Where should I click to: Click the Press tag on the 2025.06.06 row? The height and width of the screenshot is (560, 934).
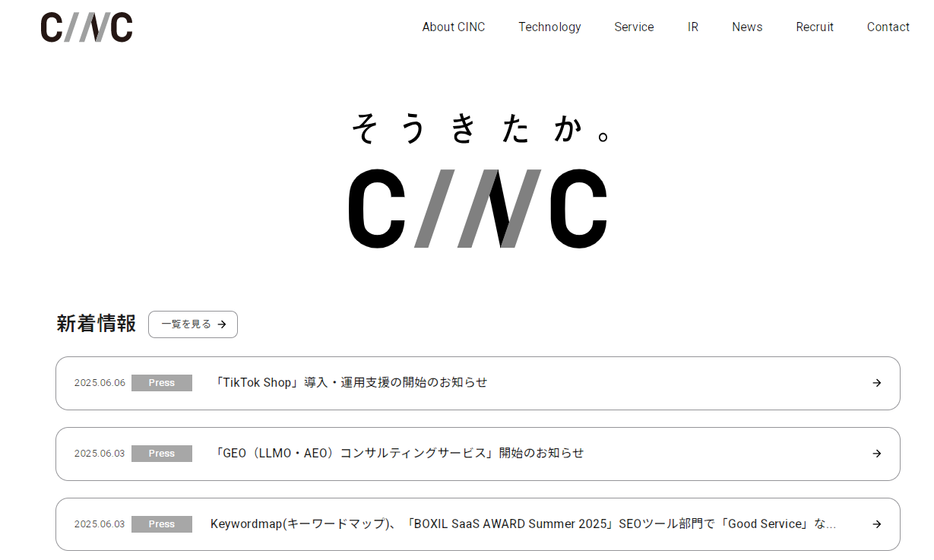tap(162, 383)
